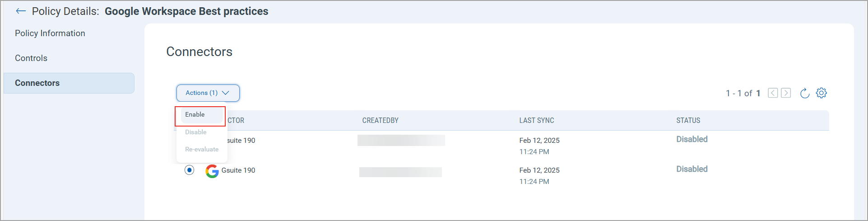The height and width of the screenshot is (221, 868).
Task: Toggle the Gsuite 190 row radio button
Action: coord(190,170)
